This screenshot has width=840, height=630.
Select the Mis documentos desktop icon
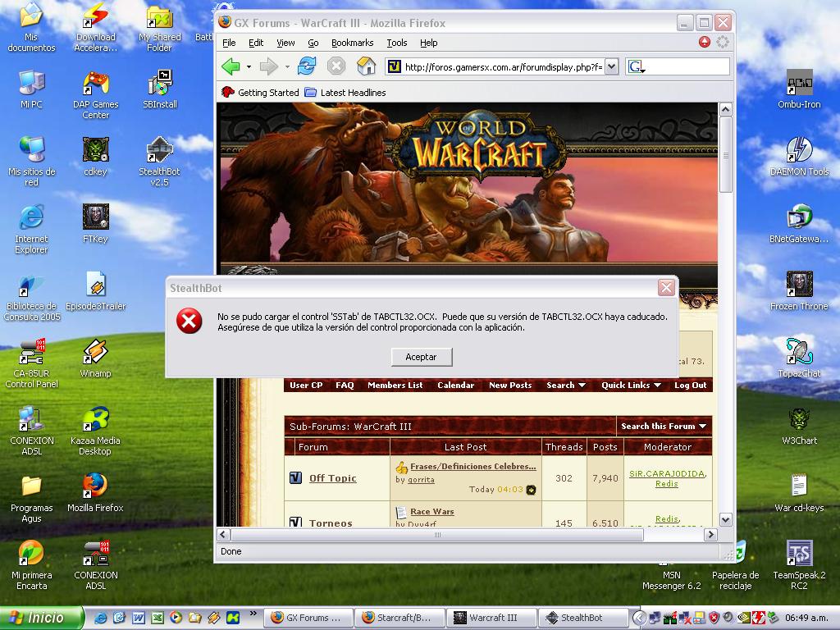click(31, 27)
